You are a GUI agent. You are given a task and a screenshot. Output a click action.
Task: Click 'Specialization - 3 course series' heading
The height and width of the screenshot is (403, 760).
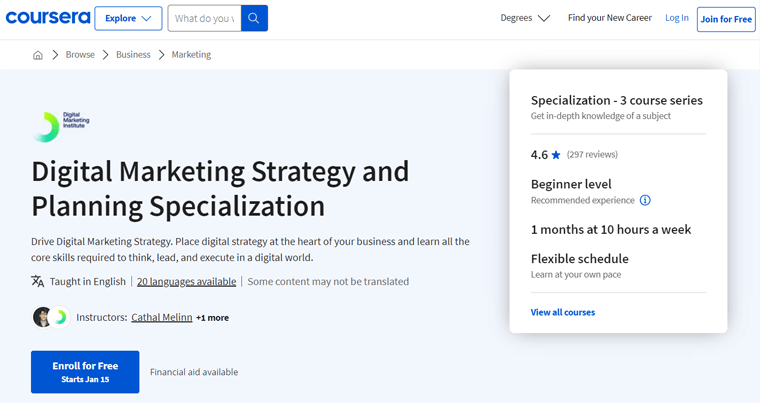point(617,100)
